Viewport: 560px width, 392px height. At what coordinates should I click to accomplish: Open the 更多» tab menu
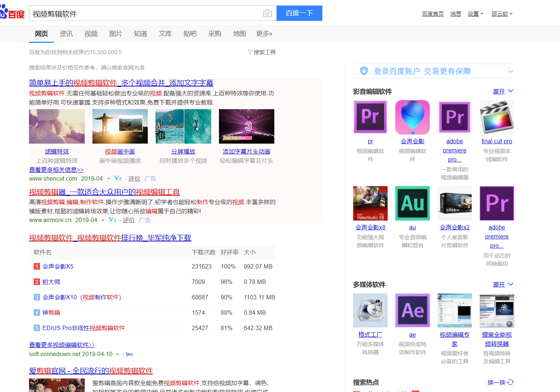pos(264,34)
